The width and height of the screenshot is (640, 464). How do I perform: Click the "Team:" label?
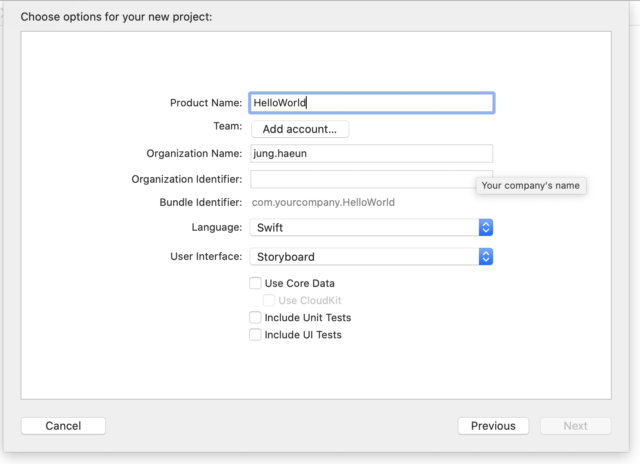pyautogui.click(x=228, y=126)
